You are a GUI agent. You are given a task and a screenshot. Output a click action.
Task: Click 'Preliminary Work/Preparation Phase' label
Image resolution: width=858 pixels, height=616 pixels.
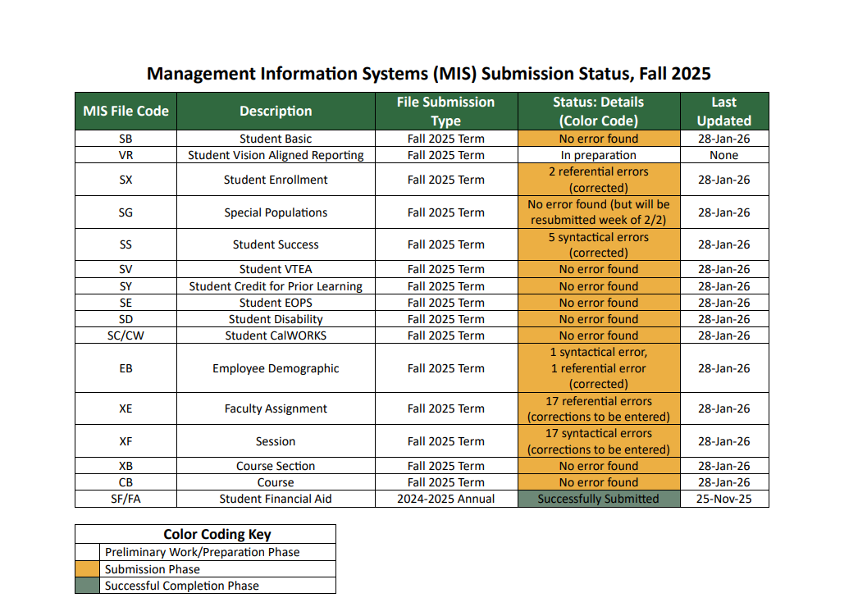(203, 552)
